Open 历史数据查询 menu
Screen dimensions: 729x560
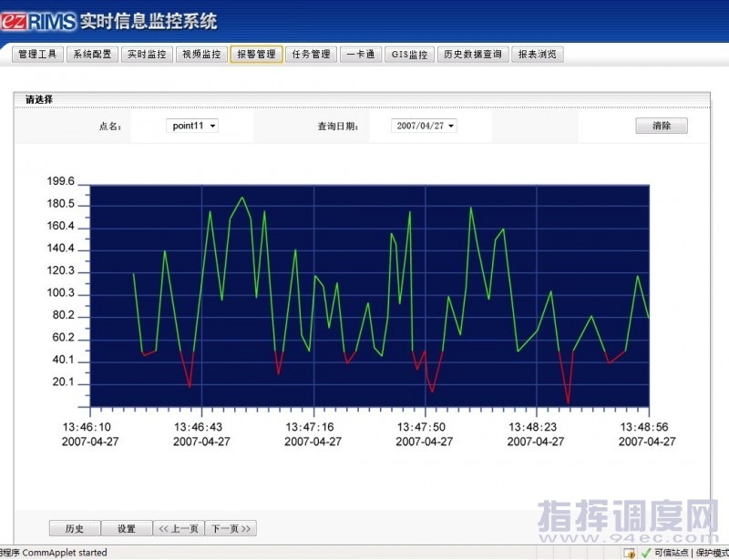(x=472, y=55)
